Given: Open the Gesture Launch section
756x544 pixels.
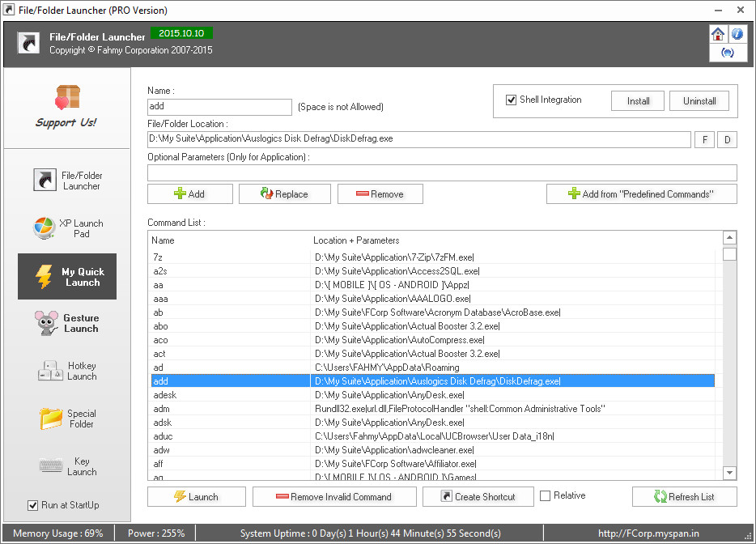Looking at the screenshot, I should (67, 323).
